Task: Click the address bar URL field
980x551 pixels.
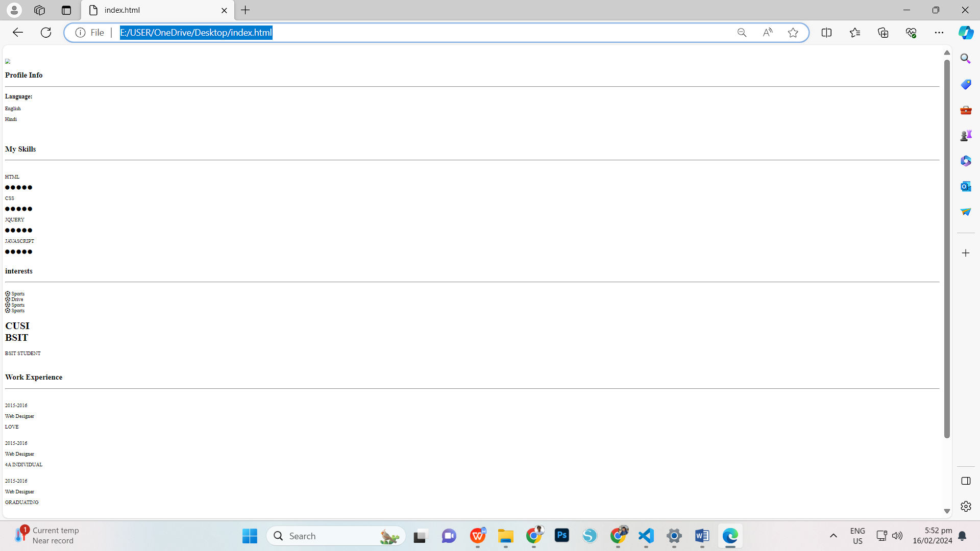Action: [x=408, y=33]
